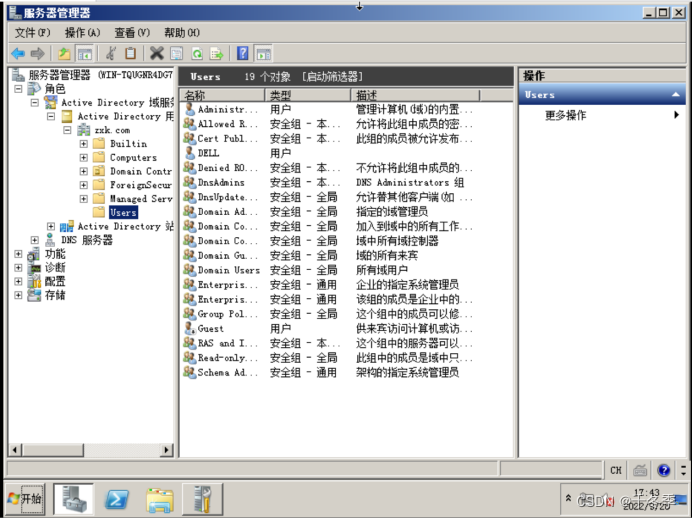Open the 操作(A) menu
Image resolution: width=692 pixels, height=519 pixels.
coord(83,32)
